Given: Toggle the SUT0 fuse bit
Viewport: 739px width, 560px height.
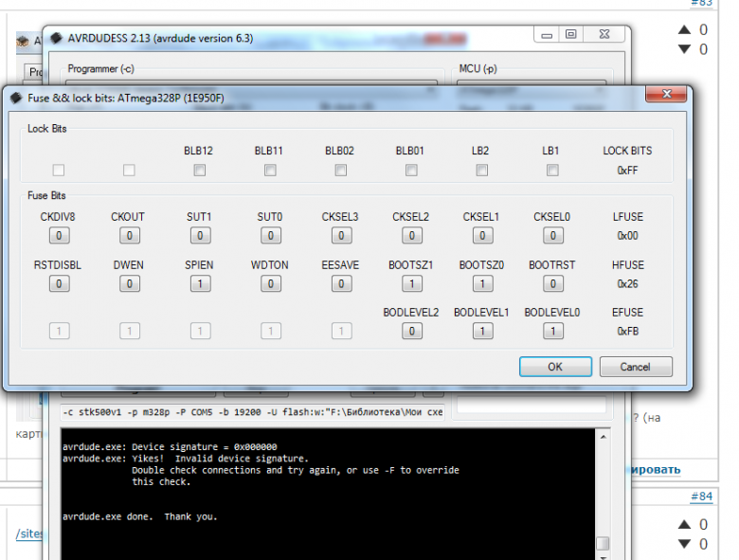Looking at the screenshot, I should [x=271, y=235].
